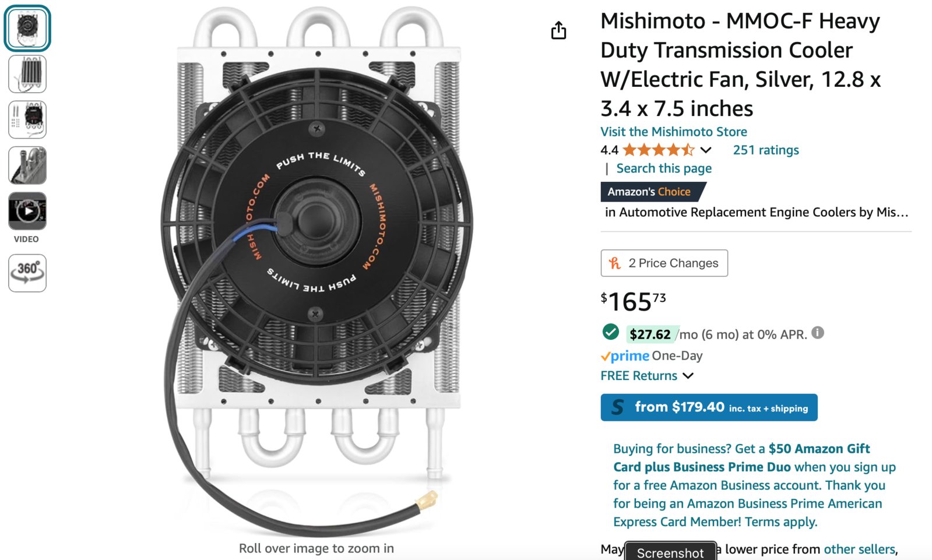Open the 251 ratings link
Screen dimensions: 932x560
click(766, 150)
